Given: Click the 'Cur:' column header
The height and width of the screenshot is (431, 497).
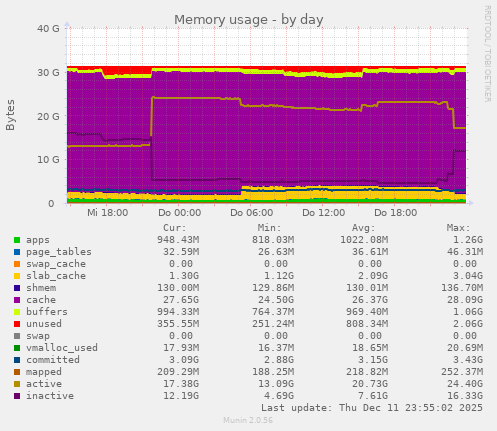Looking at the screenshot, I should [175, 228].
